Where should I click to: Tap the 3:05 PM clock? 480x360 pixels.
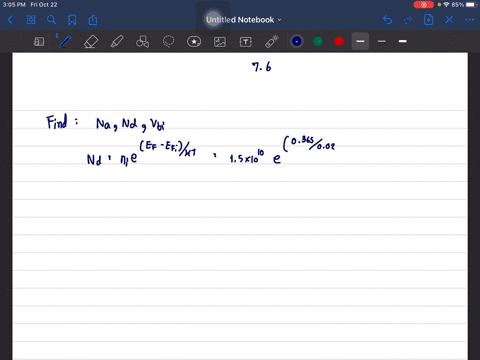(14, 5)
